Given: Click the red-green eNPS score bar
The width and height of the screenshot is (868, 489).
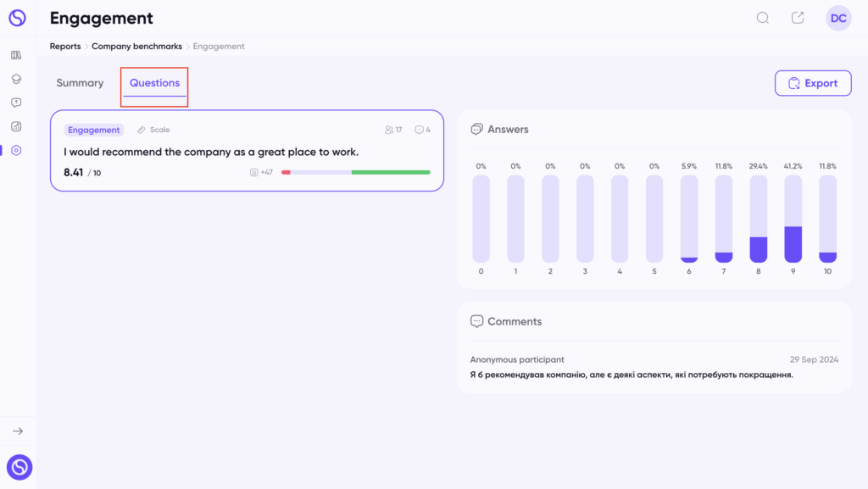Looking at the screenshot, I should tap(356, 173).
